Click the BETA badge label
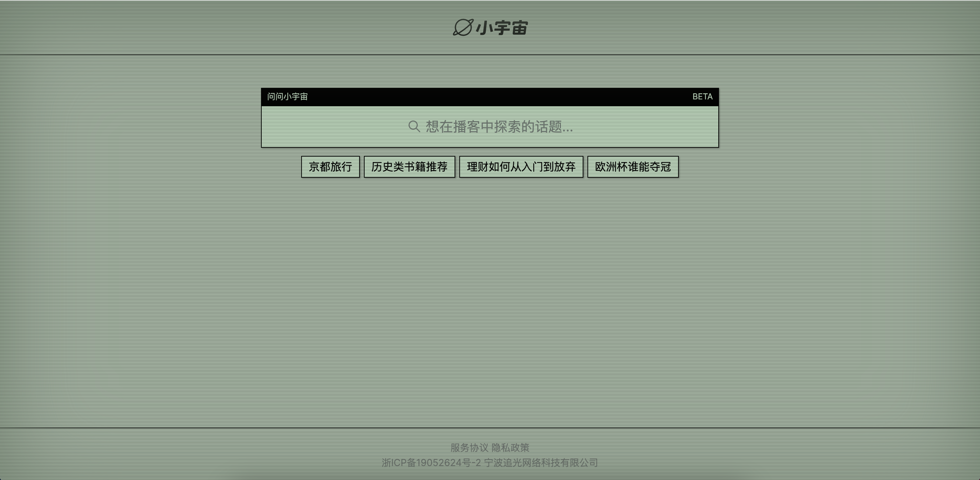980x480 pixels. 702,97
